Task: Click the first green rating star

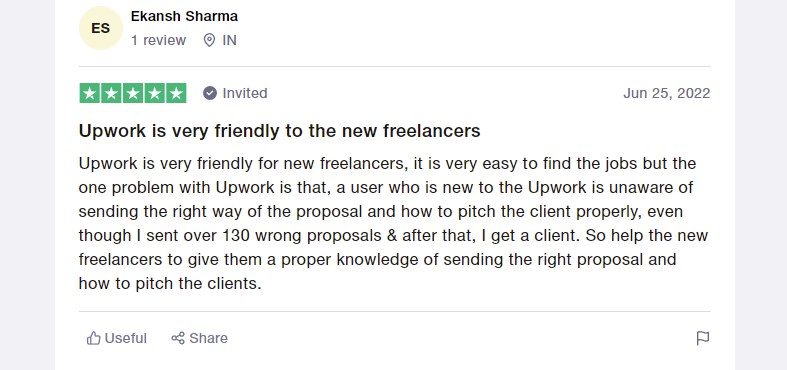Action: pyautogui.click(x=90, y=93)
